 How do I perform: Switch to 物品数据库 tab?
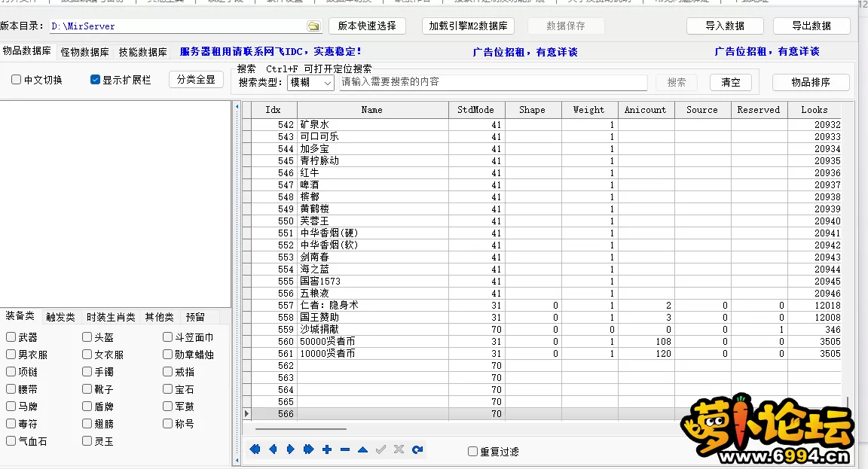click(27, 51)
